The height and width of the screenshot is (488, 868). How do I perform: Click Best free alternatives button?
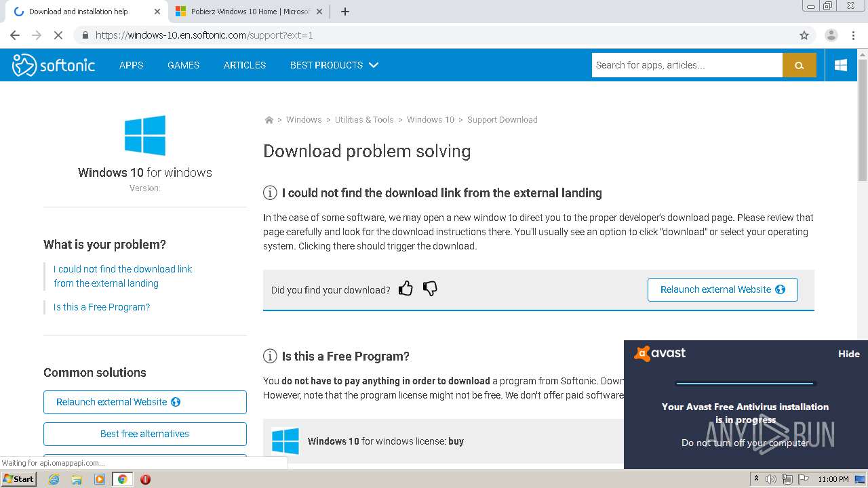pos(145,434)
